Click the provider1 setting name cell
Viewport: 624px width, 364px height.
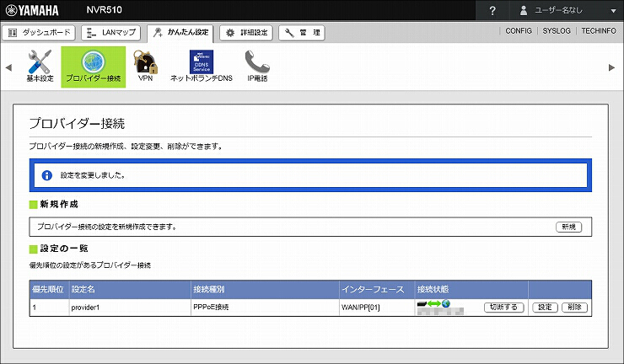pos(130,308)
